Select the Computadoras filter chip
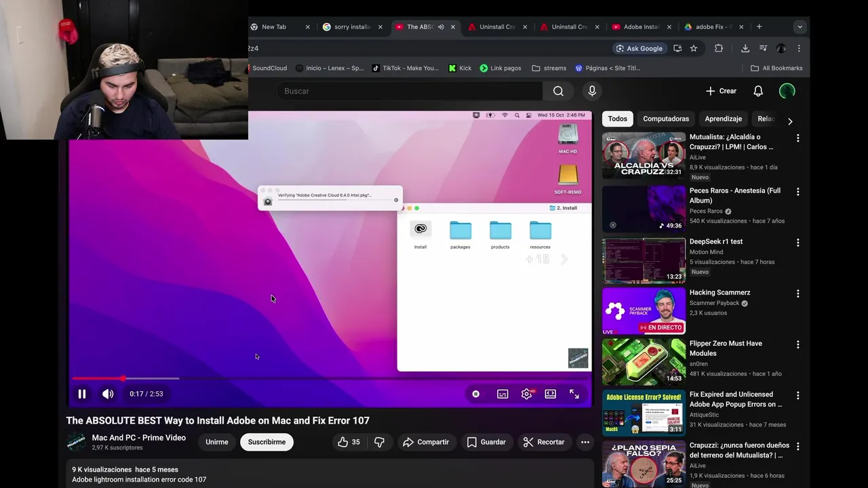The width and height of the screenshot is (868, 488). click(x=666, y=119)
